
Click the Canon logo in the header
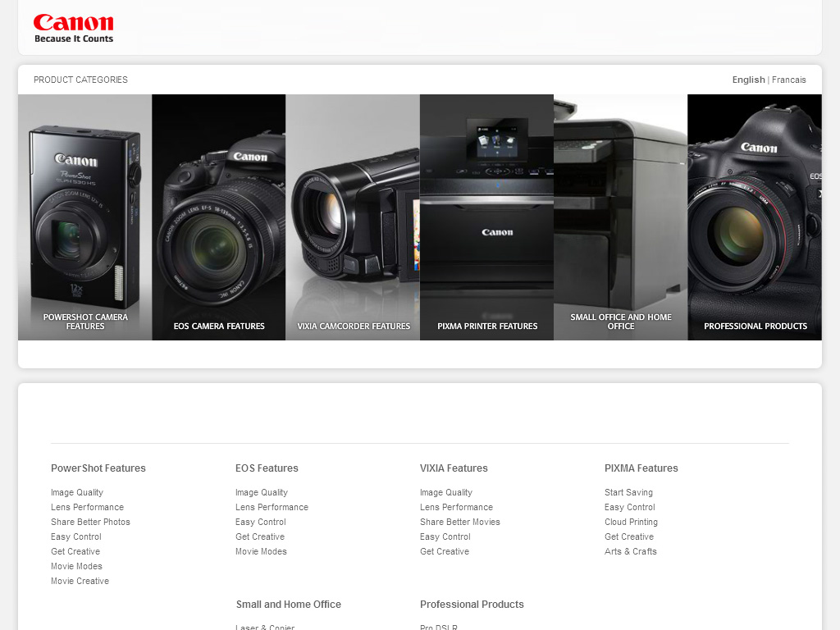(x=73, y=29)
